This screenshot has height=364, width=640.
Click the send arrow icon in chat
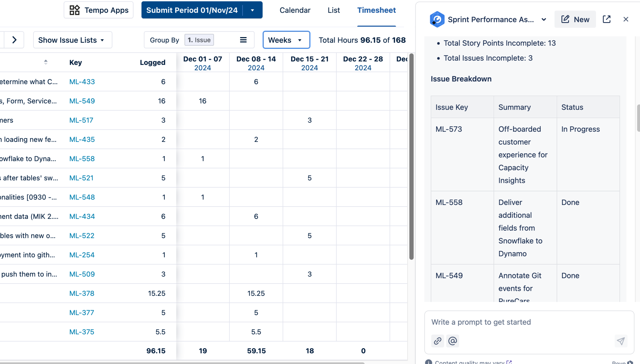click(620, 341)
